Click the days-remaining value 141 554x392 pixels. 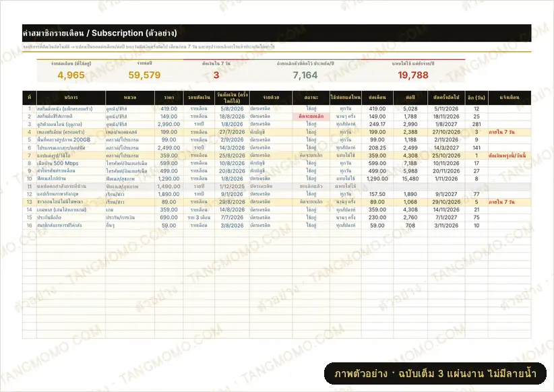pyautogui.click(x=476, y=148)
